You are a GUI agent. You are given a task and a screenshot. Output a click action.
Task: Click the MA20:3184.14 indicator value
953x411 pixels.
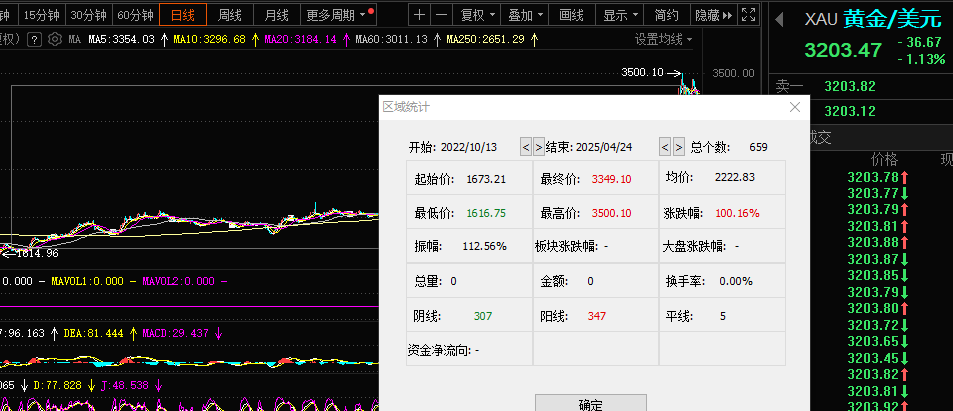(x=300, y=40)
